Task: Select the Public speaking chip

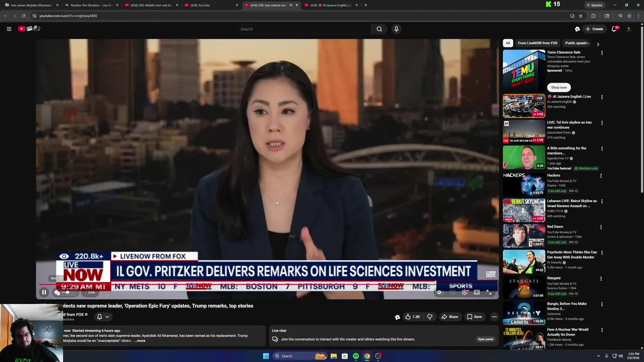Action: (578, 43)
